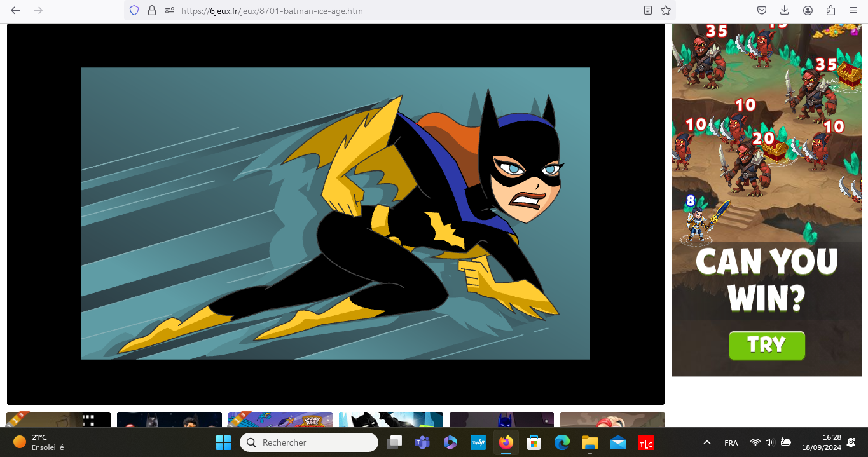Open the Firefox account icon

[808, 10]
